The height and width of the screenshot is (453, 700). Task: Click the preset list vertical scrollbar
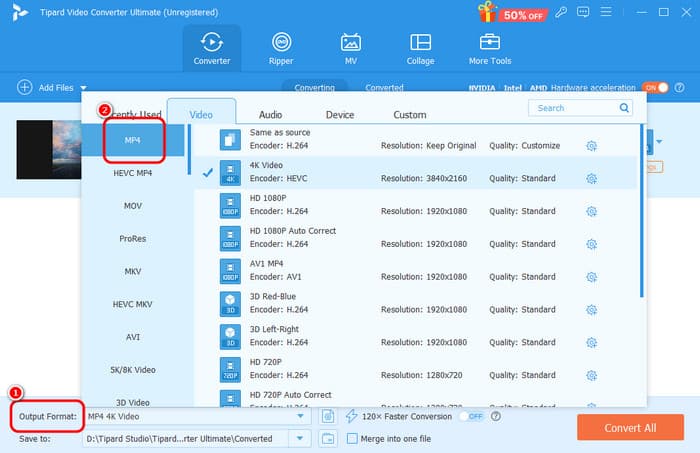642,211
